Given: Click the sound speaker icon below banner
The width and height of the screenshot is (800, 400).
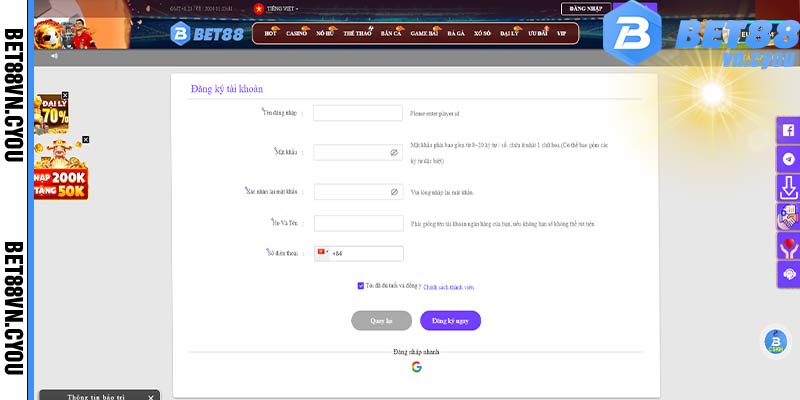Looking at the screenshot, I should 54,56.
